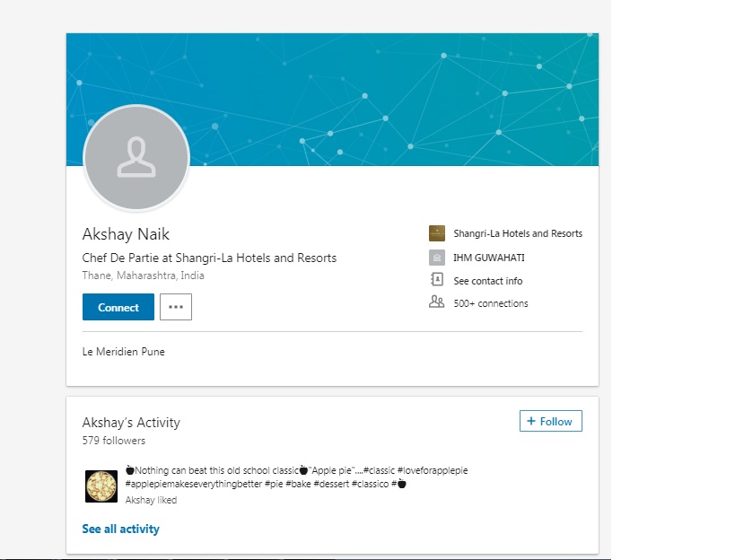View the 500+ connections link
Screen dimensions: 735x560
(491, 303)
